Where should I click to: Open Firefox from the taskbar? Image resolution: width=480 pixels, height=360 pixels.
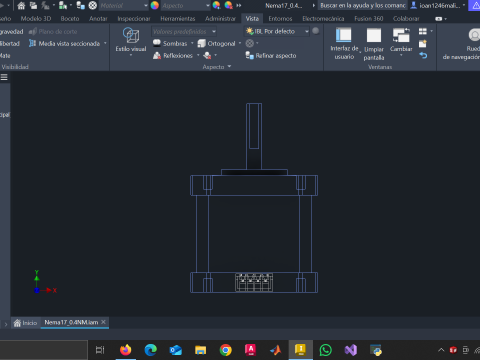pos(126,350)
